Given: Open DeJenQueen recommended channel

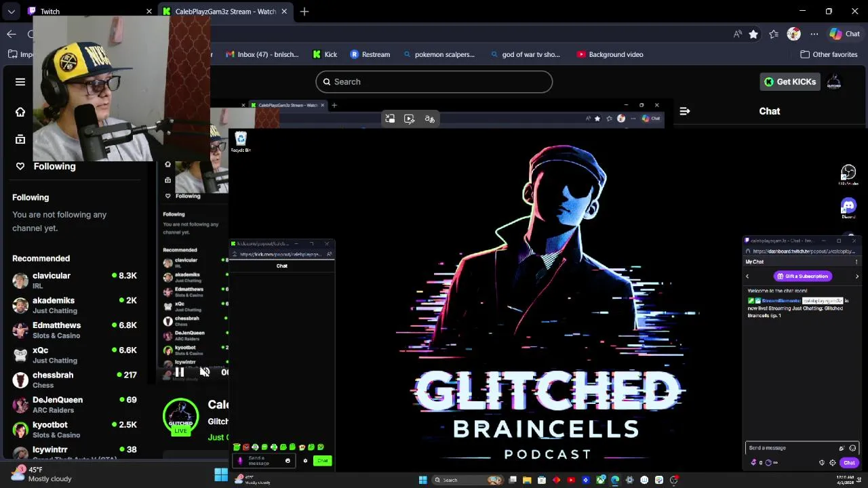Looking at the screenshot, I should [x=75, y=405].
